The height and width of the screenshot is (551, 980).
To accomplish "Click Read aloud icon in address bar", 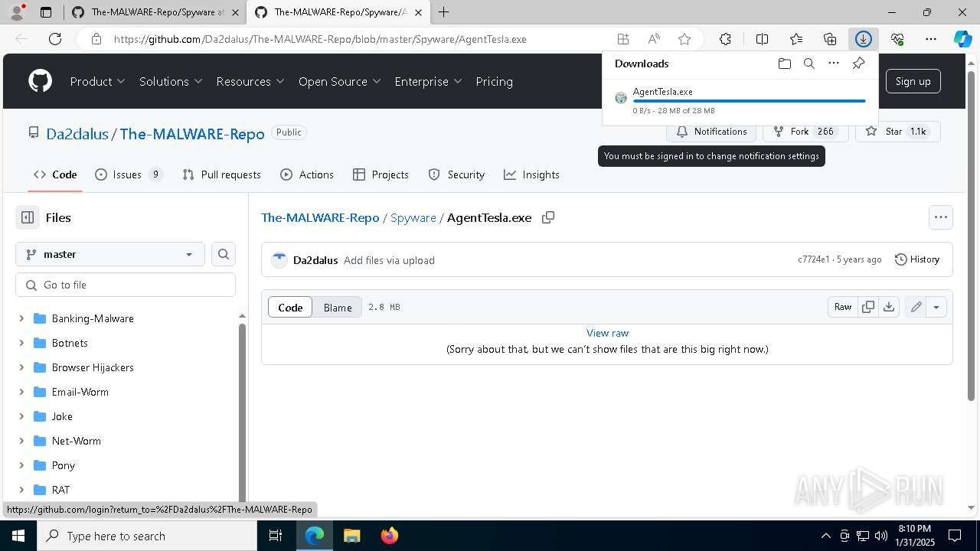I will tap(654, 39).
